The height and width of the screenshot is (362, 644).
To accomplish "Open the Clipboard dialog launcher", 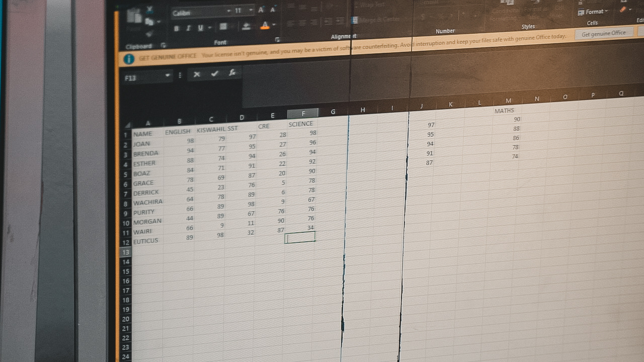I will click(164, 45).
